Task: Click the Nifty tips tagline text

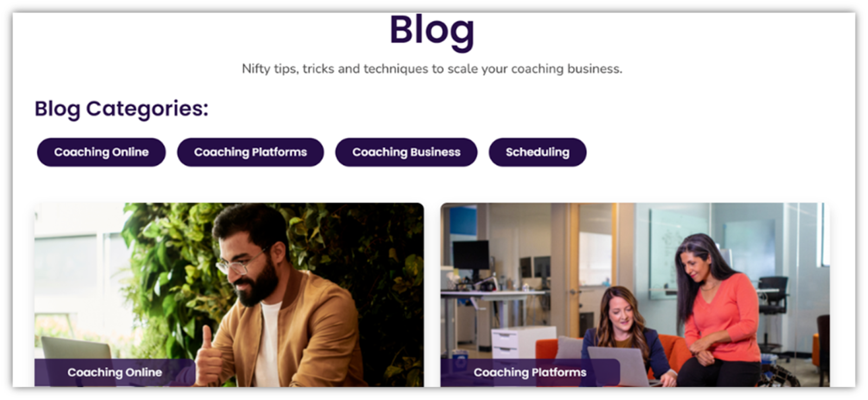Action: pyautogui.click(x=432, y=69)
